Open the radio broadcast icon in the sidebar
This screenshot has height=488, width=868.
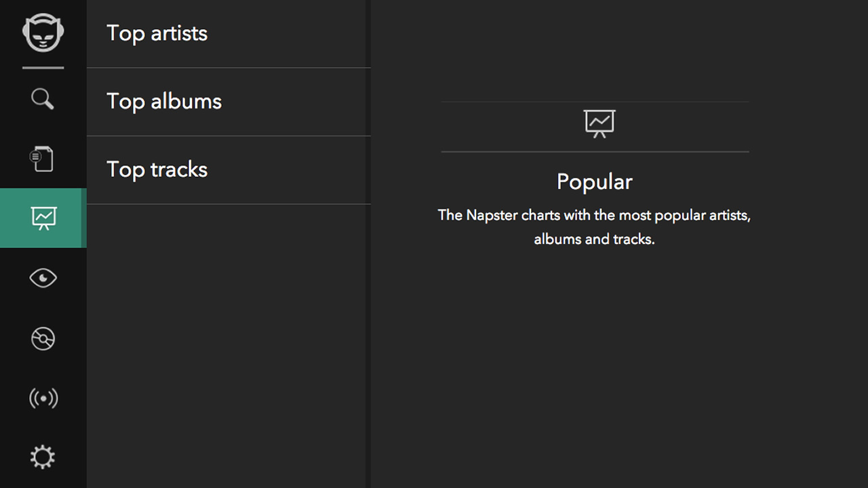(43, 399)
